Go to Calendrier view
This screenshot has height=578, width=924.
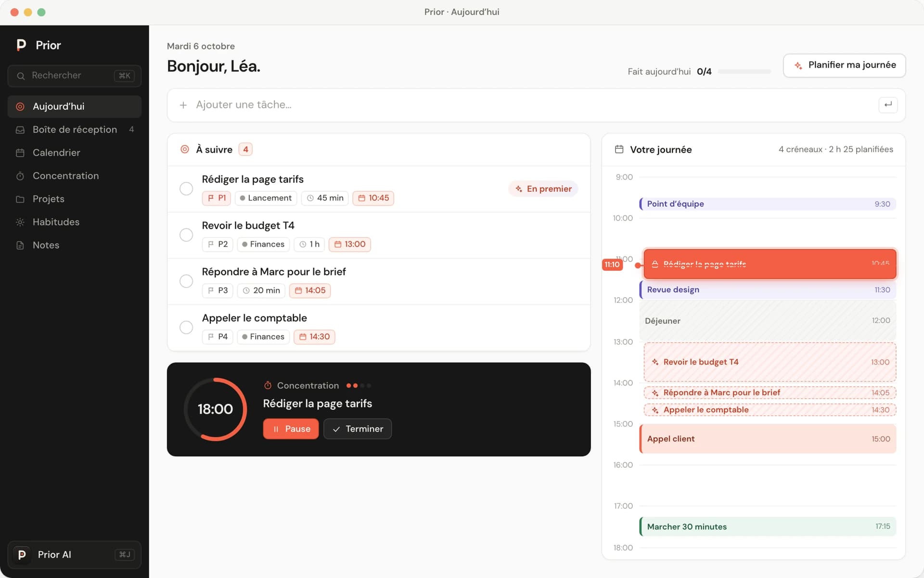pos(75,153)
